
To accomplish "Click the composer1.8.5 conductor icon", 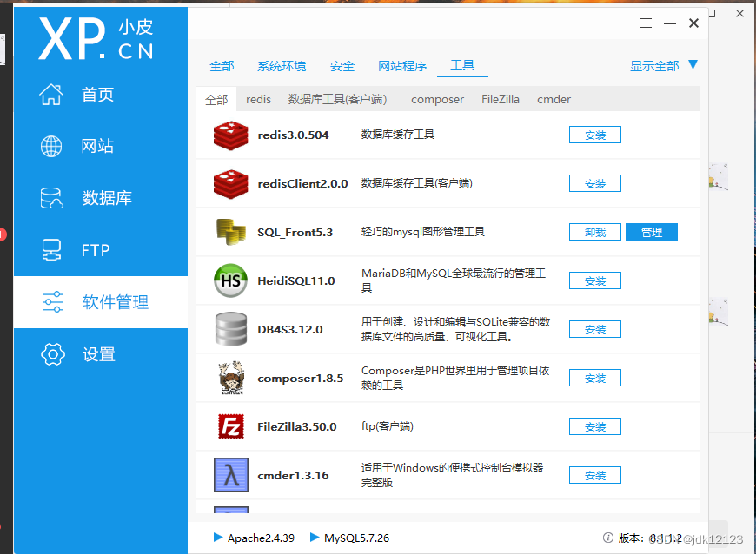I will [231, 379].
